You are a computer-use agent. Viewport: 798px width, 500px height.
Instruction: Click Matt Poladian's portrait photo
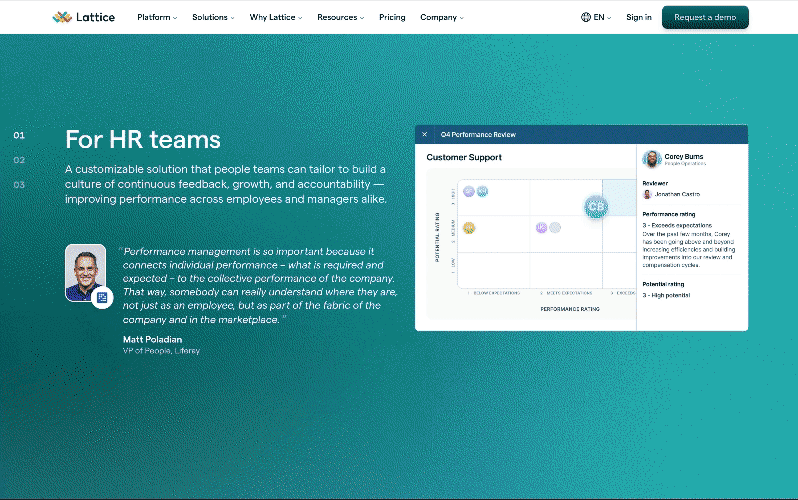click(85, 272)
